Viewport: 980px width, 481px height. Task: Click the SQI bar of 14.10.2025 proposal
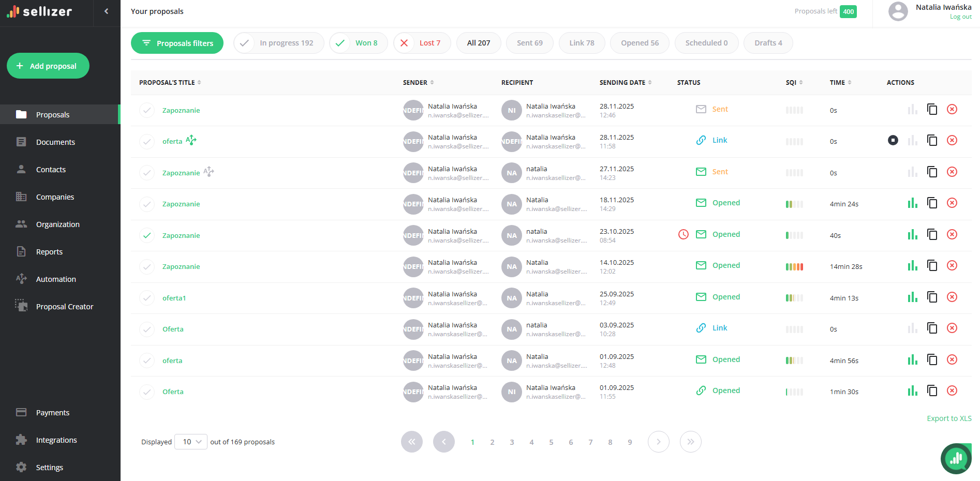tap(794, 267)
